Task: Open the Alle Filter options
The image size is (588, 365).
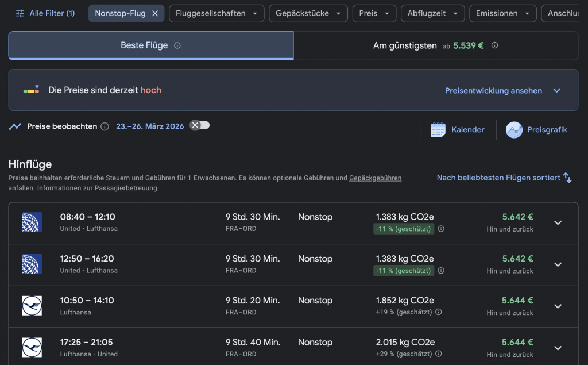Action: point(45,13)
